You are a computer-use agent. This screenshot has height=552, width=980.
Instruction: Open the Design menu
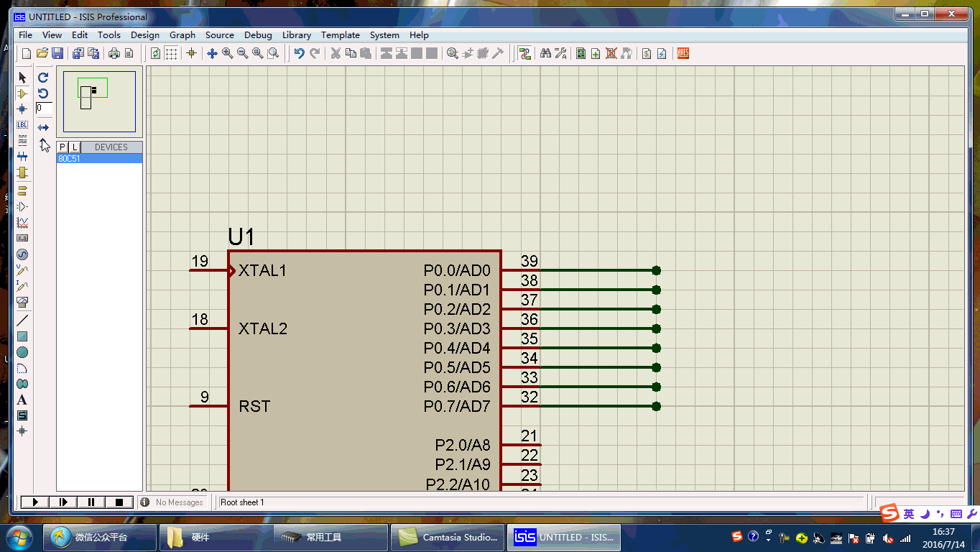click(x=145, y=34)
